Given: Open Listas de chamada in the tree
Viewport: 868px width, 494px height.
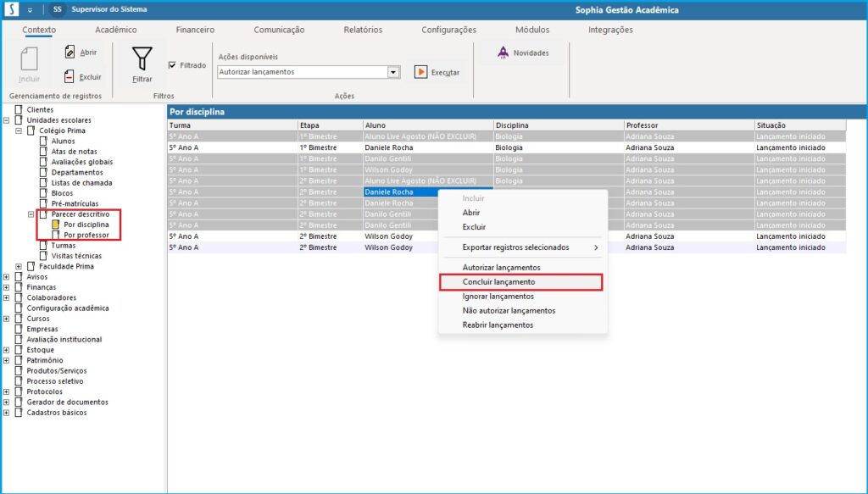Looking at the screenshot, I should pos(81,183).
